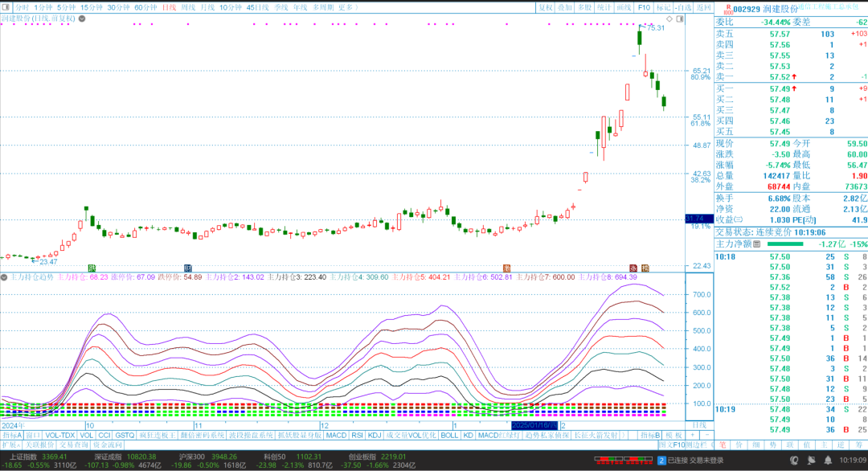Select the RSI indicator tab

[357, 436]
